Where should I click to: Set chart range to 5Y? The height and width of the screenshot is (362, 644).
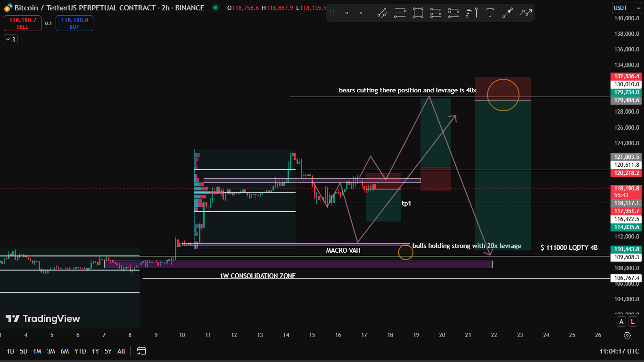[x=108, y=351]
